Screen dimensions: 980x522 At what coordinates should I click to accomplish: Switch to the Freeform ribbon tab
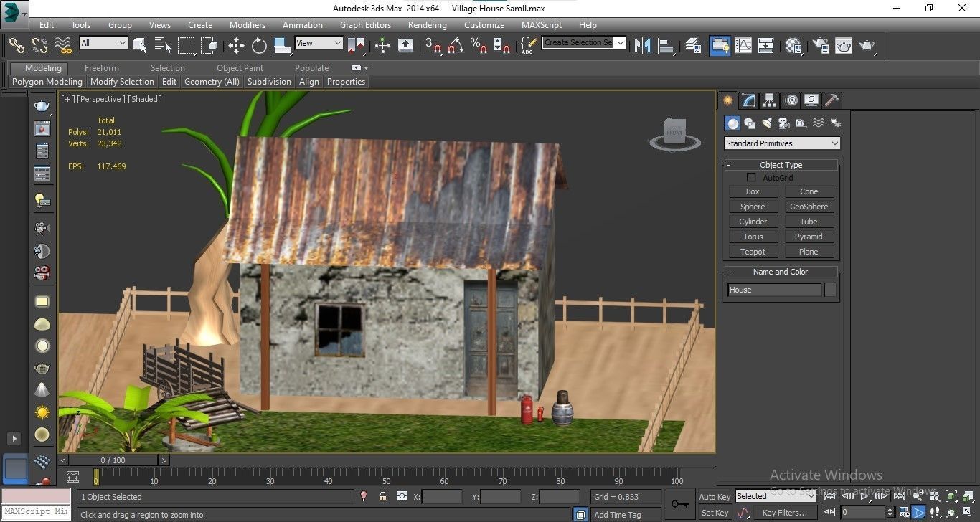click(x=102, y=68)
